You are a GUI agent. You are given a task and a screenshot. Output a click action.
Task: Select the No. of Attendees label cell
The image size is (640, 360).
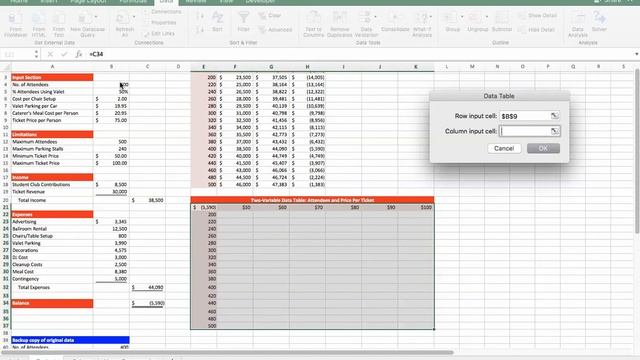point(52,84)
